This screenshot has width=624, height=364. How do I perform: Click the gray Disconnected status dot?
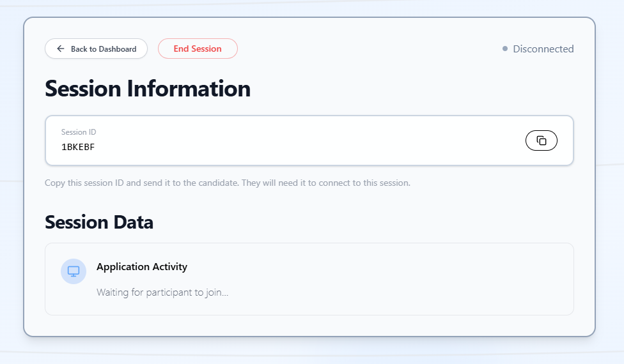505,49
